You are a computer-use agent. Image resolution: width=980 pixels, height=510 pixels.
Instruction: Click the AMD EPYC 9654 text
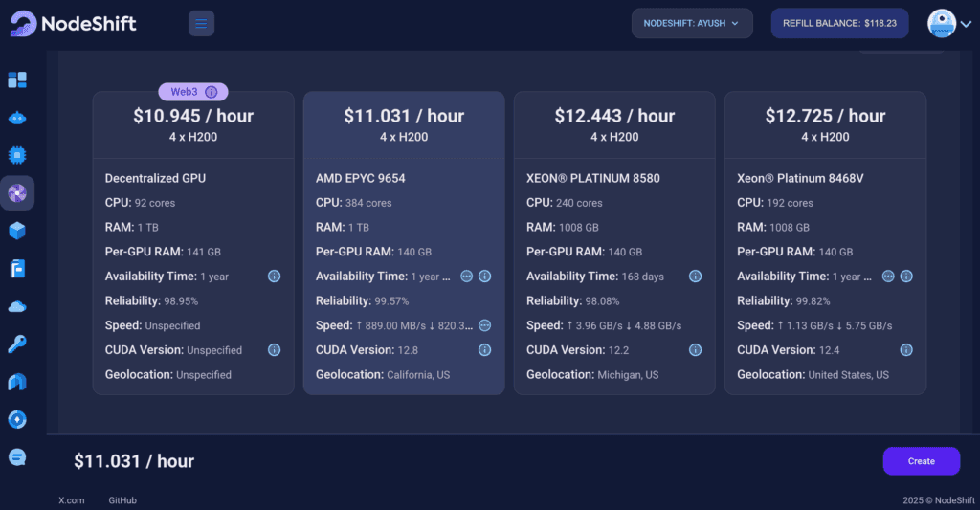click(x=360, y=178)
